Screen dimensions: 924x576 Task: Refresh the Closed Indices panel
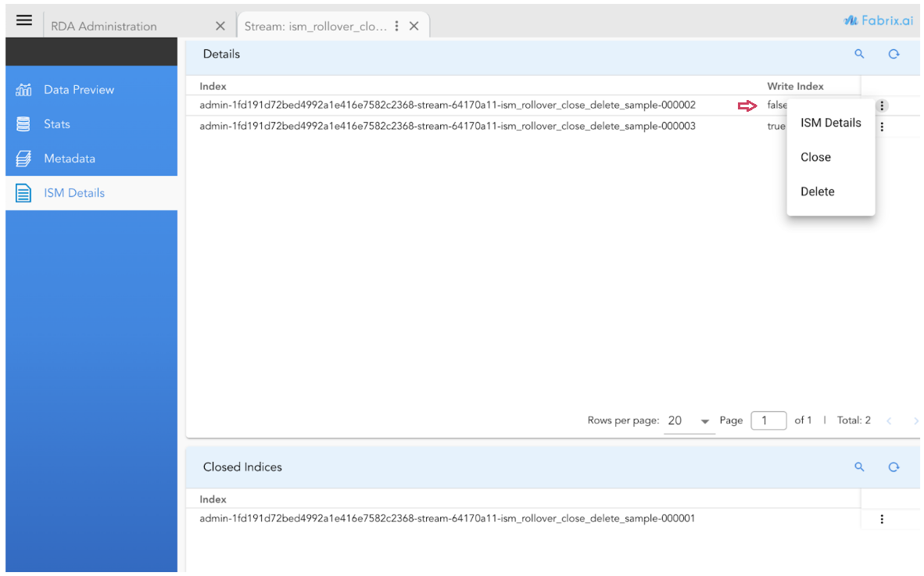tap(894, 467)
